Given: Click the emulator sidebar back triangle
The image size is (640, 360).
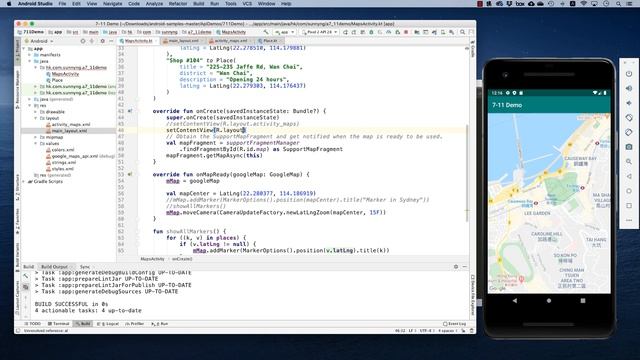Looking at the screenshot, I should pyautogui.click(x=629, y=176).
